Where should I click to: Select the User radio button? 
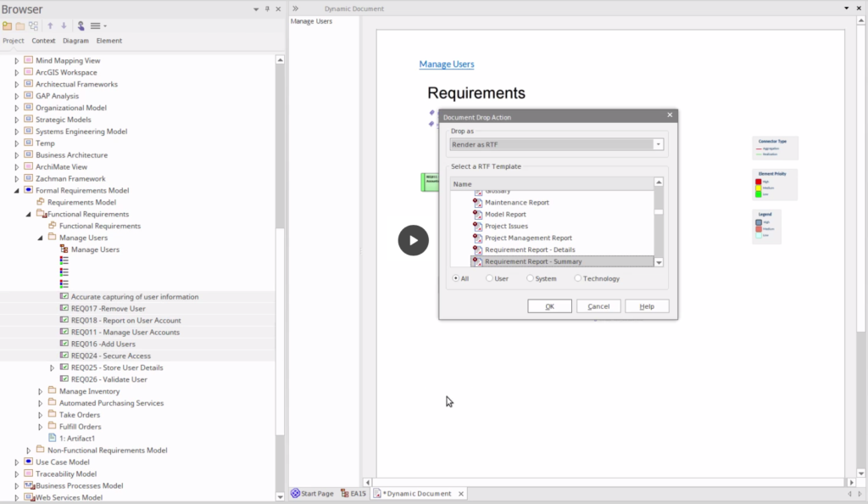[490, 278]
